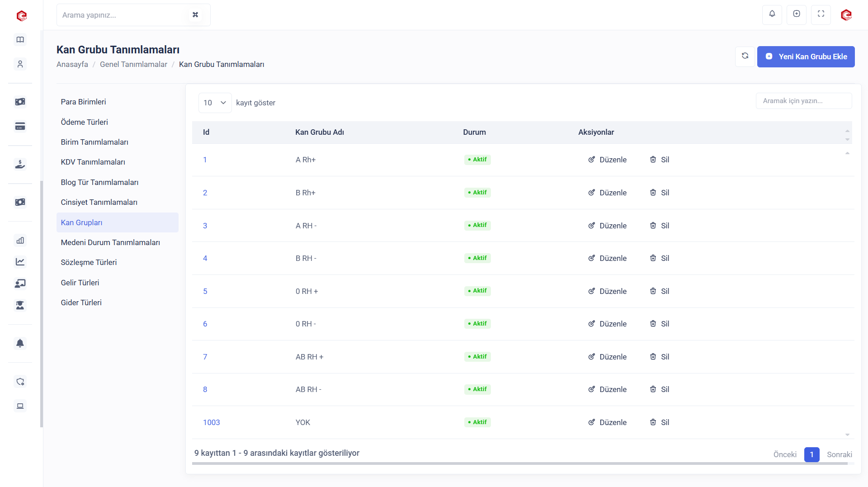This screenshot has width=868, height=487.
Task: Click the circled plus icon in top header
Action: click(797, 14)
